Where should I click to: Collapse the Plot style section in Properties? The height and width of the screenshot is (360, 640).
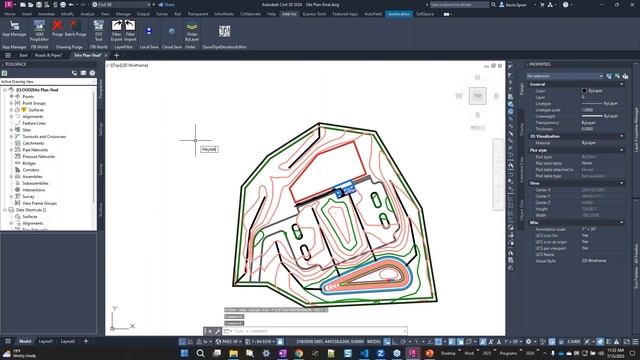point(622,150)
